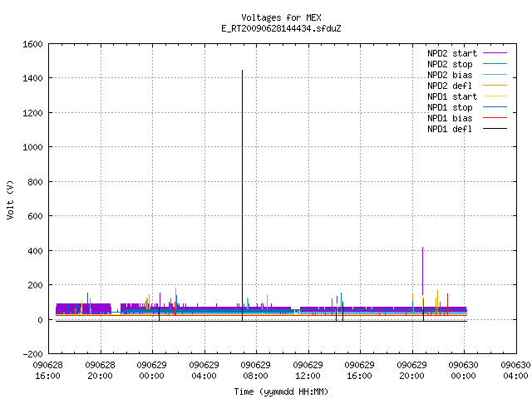532x399 pixels.
Task: Click the 'NPD2 stop' legend label
Action: click(450, 64)
